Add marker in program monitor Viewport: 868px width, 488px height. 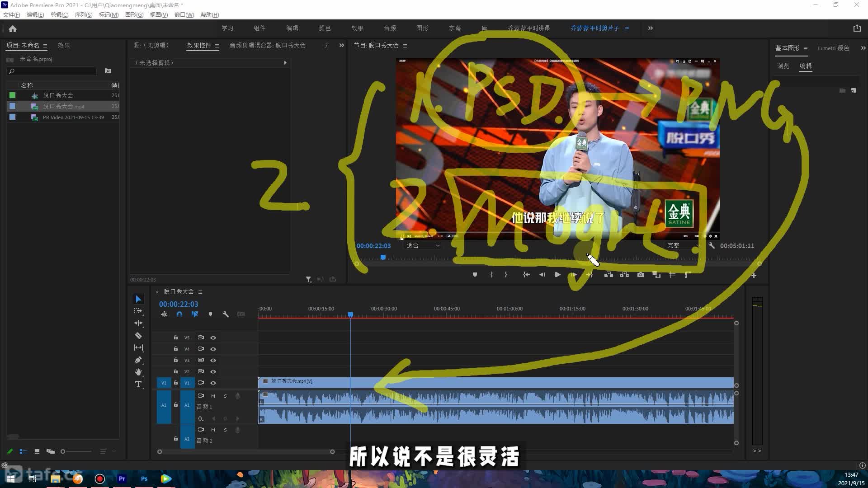(475, 275)
